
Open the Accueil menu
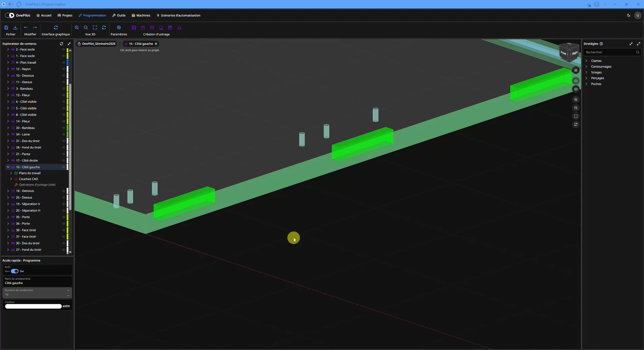click(x=44, y=15)
